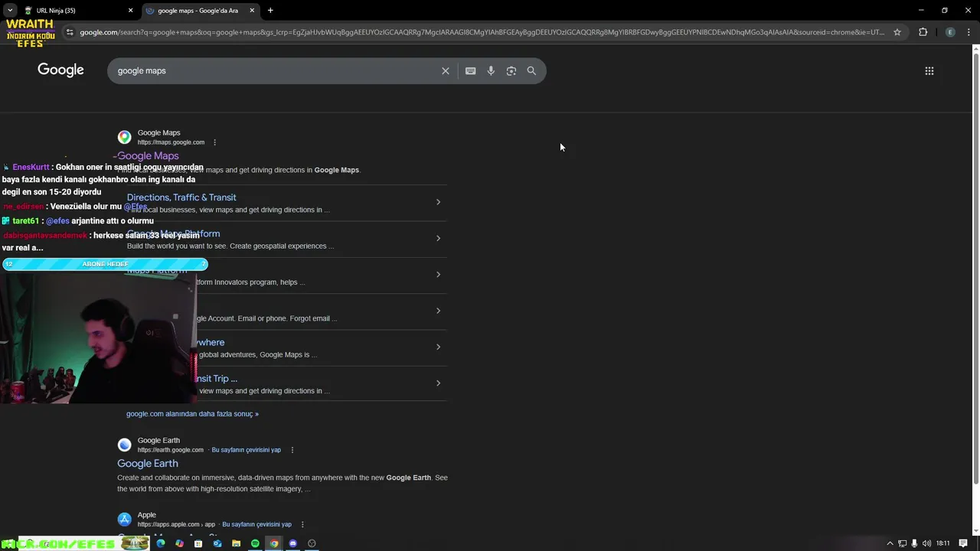Viewport: 980px width, 551px height.
Task: Expand the Innovators program row chevron
Action: pos(438,274)
